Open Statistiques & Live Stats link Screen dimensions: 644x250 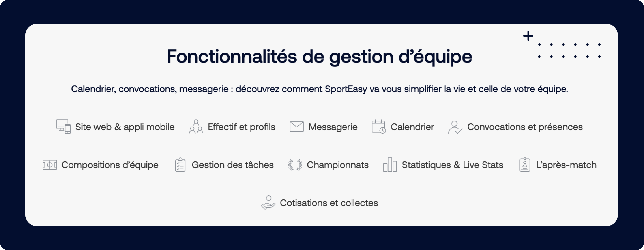click(452, 165)
